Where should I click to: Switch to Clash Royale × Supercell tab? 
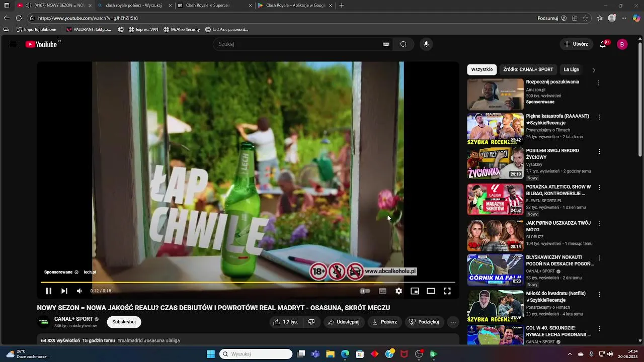pos(214,6)
